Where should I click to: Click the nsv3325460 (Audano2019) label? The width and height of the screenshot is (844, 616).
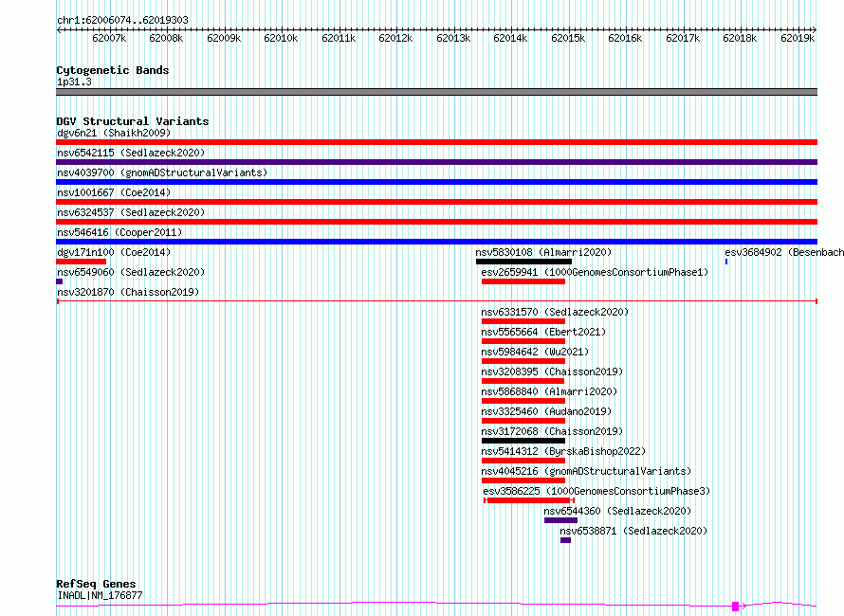click(x=546, y=411)
